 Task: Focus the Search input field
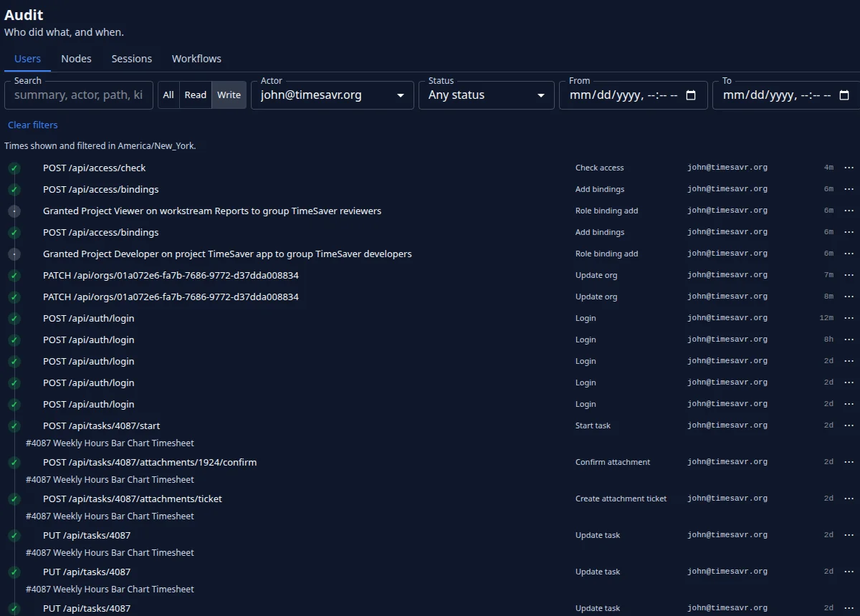coord(79,95)
